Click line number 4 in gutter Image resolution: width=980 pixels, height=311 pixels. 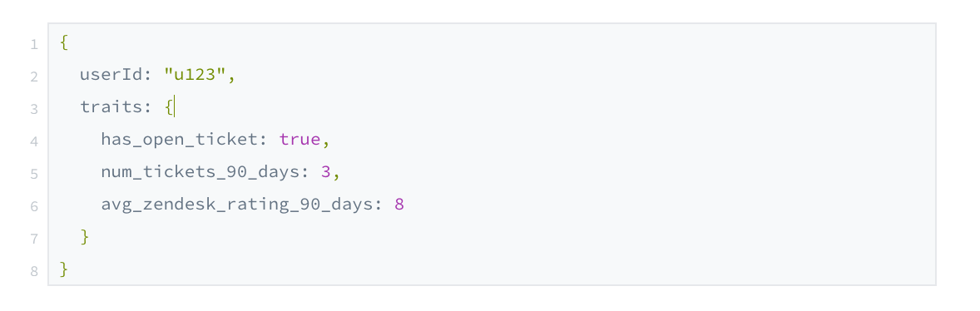click(34, 141)
